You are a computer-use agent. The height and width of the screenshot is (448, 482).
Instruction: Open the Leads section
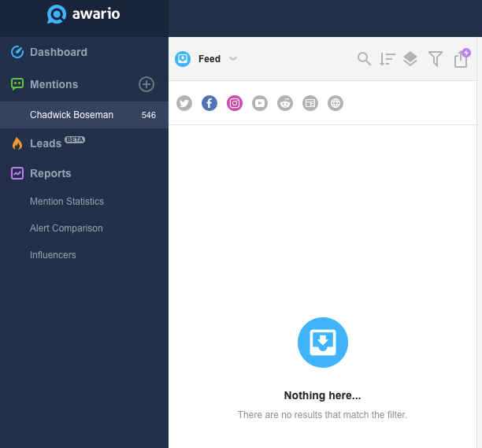coord(46,143)
